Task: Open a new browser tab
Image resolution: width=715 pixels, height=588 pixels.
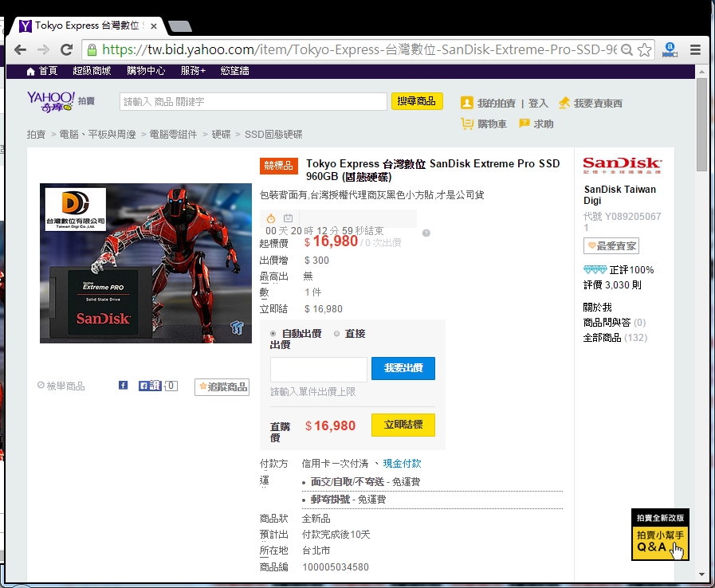Action: tap(181, 26)
